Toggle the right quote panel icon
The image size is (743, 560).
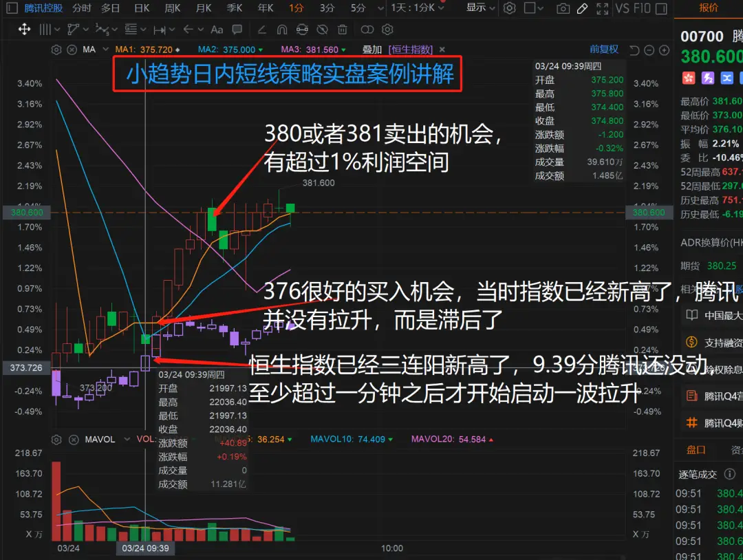tap(661, 8)
